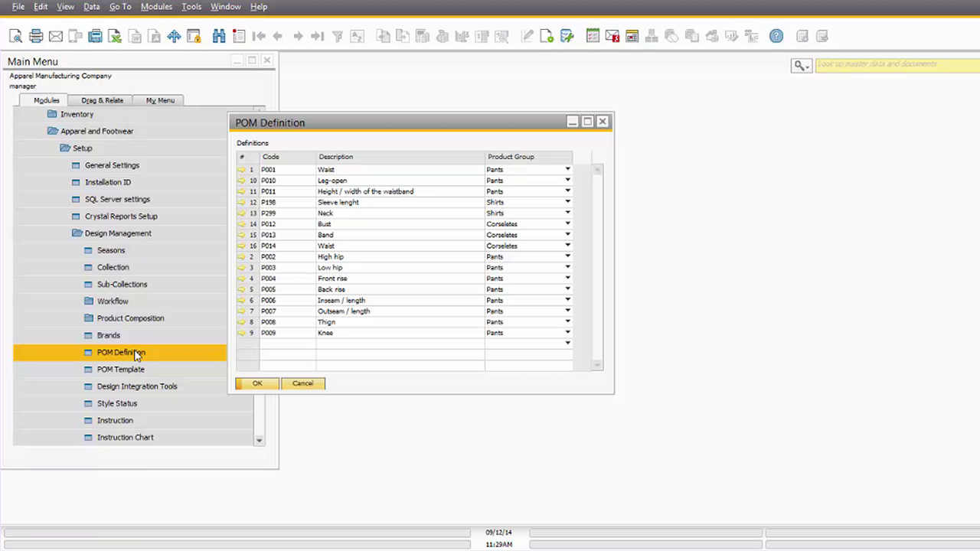Open the search magnifier dropdown

tap(801, 66)
